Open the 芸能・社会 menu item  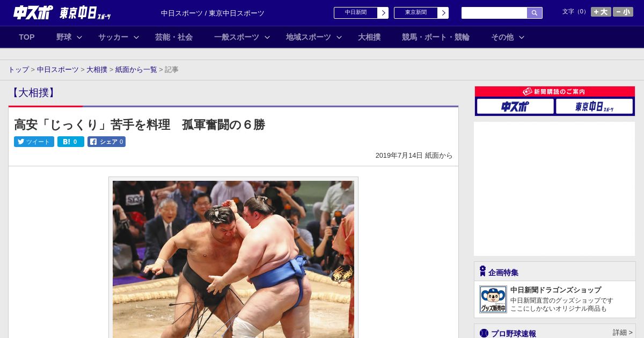point(174,37)
